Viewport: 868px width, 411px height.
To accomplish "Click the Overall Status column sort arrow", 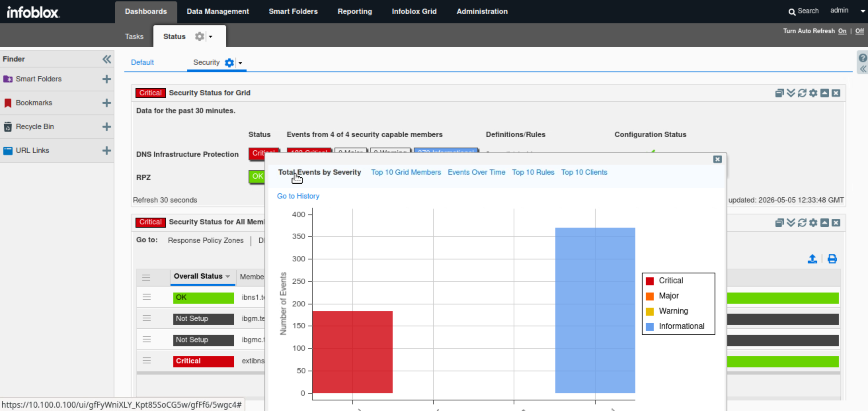I will tap(228, 277).
